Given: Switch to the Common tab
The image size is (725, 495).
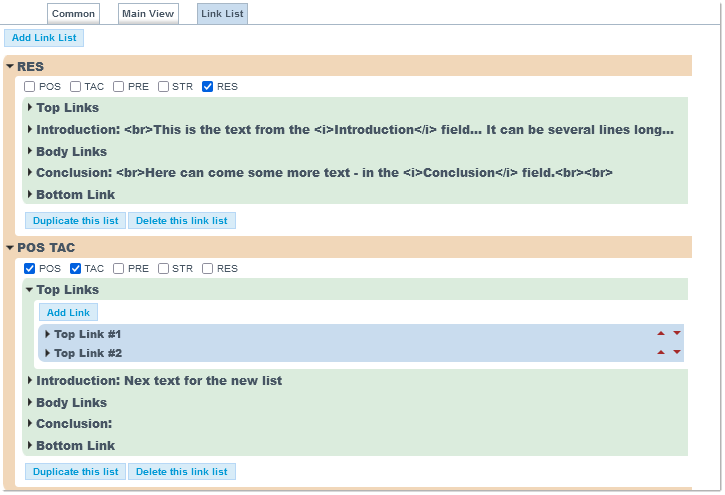Looking at the screenshot, I should [x=74, y=14].
